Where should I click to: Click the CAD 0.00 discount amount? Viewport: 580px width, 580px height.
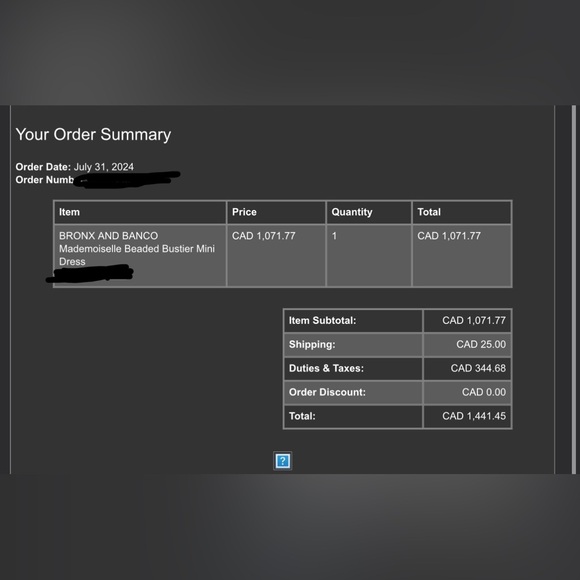point(484,392)
